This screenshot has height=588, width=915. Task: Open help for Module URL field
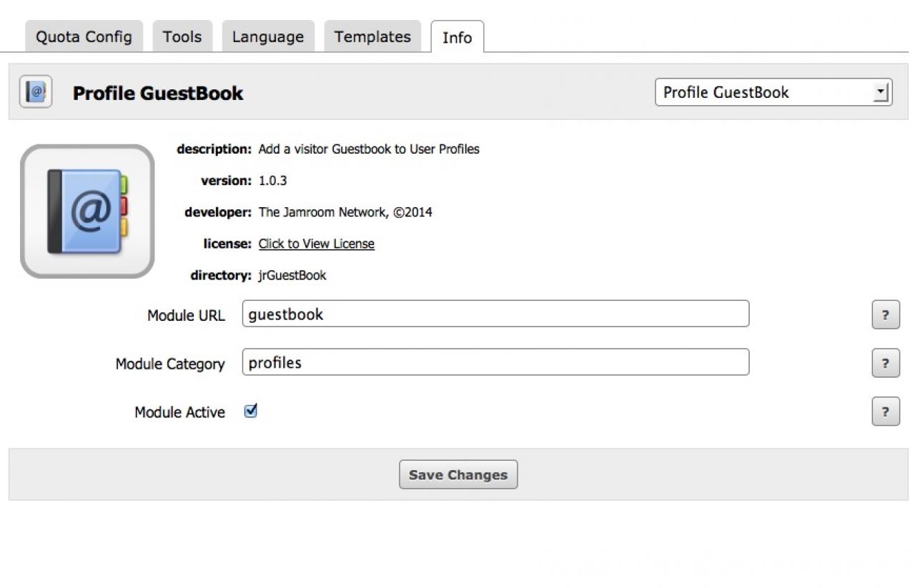[885, 315]
